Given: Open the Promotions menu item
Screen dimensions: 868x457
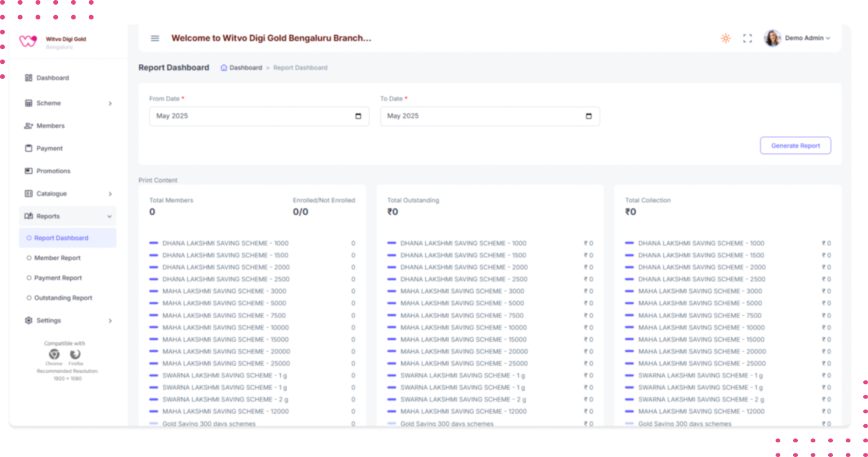Looking at the screenshot, I should click(67, 171).
